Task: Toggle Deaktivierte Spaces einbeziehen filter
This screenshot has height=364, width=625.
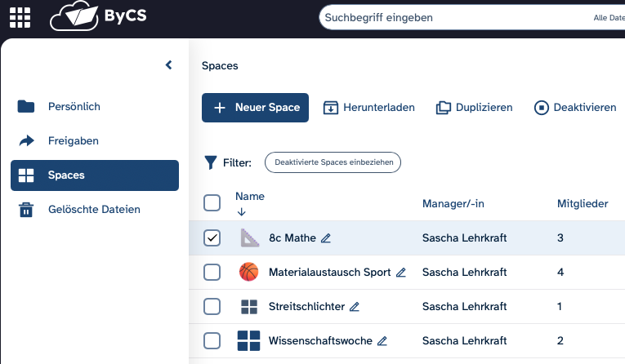Action: 333,162
